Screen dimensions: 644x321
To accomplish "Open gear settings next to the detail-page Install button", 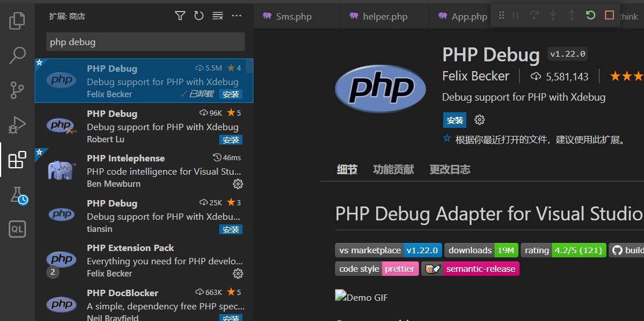I will coord(479,120).
